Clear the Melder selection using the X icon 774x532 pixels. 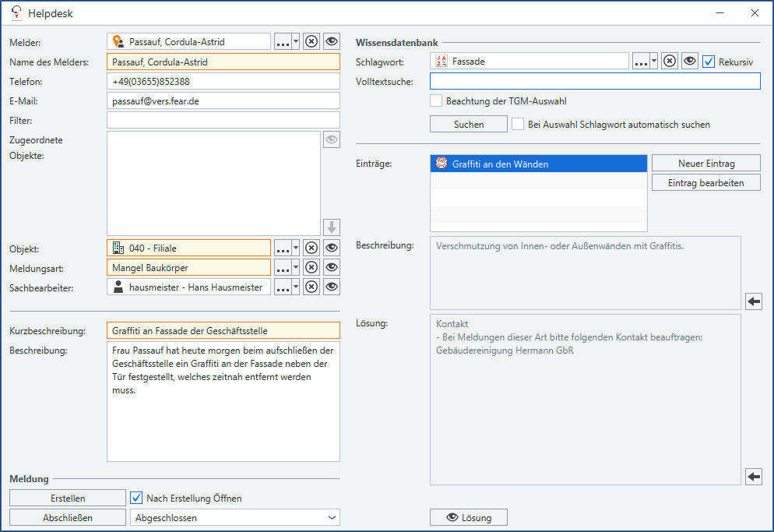(x=311, y=41)
